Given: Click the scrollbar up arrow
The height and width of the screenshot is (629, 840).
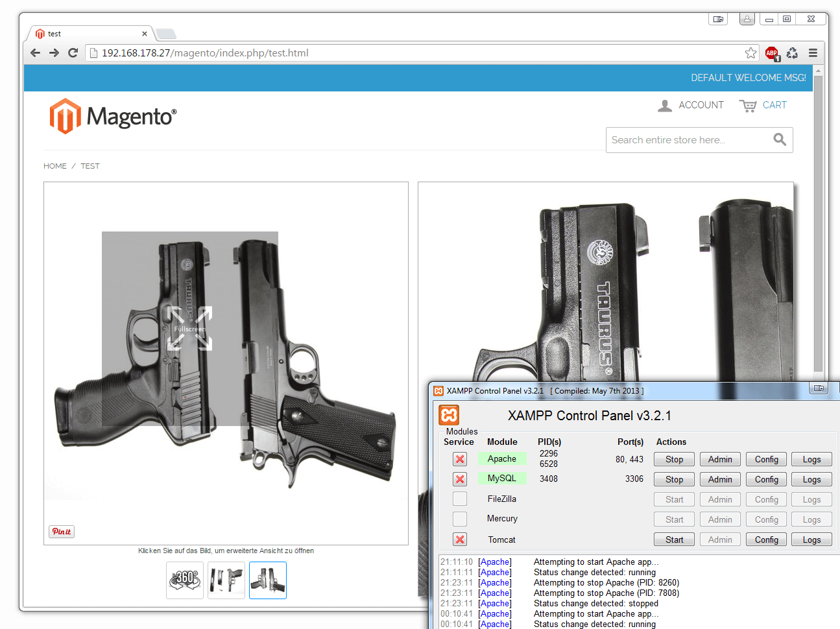Looking at the screenshot, I should pyautogui.click(x=818, y=70).
